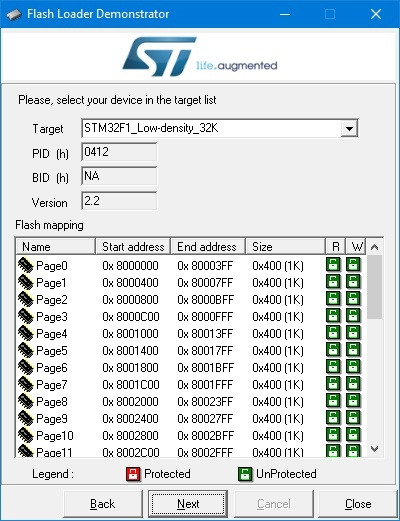Screen dimensions: 400x521
Task: Click Page7 read protection lock icon
Action: (x=333, y=384)
